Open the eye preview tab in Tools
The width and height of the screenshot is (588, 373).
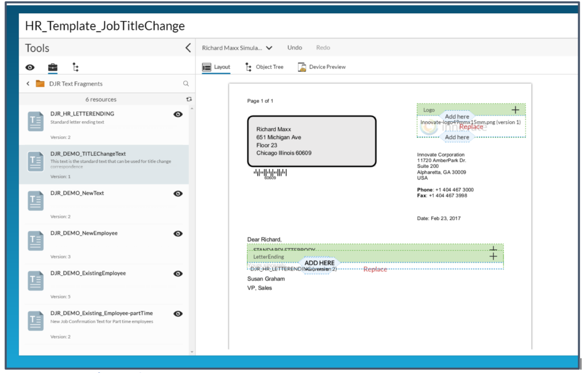(x=30, y=68)
